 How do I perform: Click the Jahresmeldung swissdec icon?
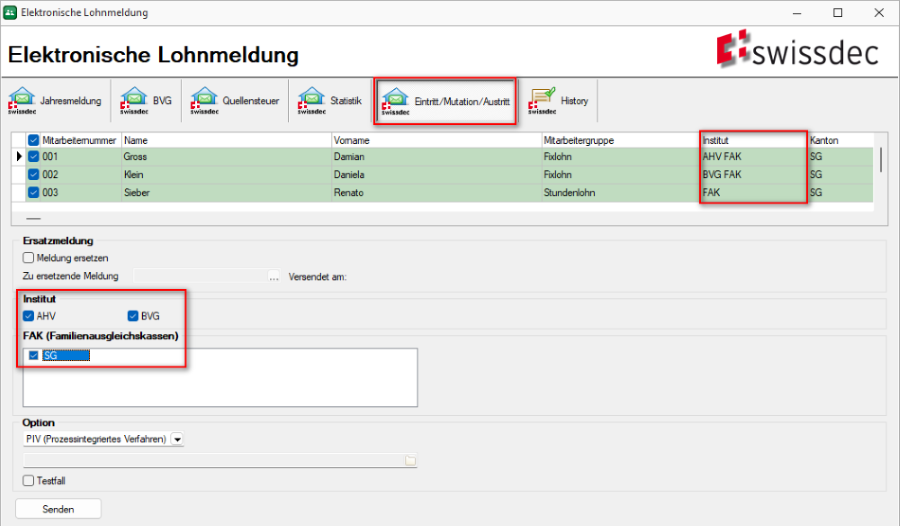pyautogui.click(x=23, y=101)
